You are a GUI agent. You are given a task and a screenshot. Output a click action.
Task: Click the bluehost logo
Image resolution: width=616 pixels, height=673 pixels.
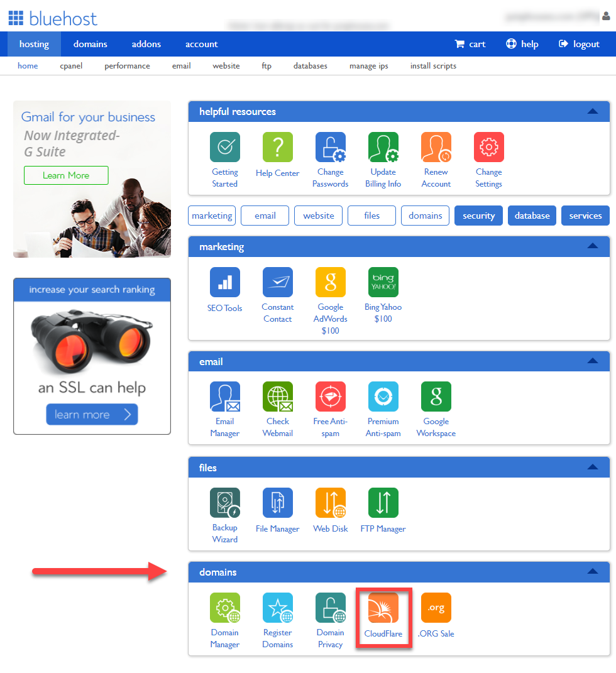pyautogui.click(x=52, y=18)
